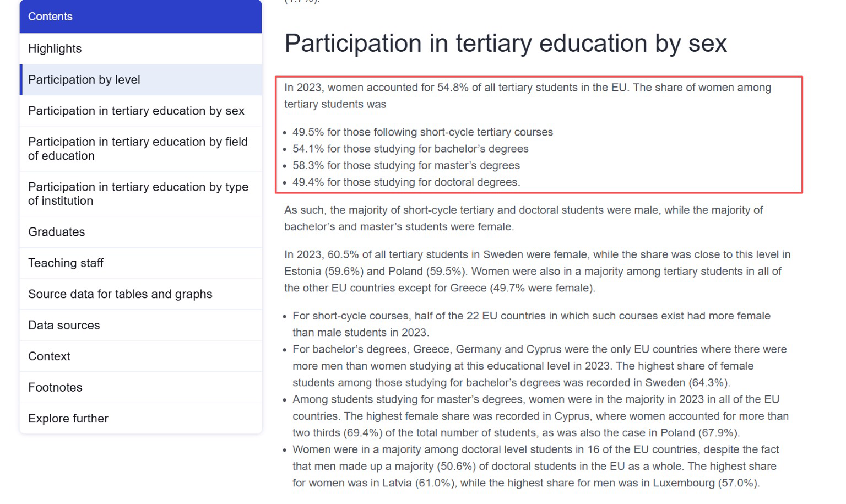Open participation by type of institution section

[x=138, y=194]
